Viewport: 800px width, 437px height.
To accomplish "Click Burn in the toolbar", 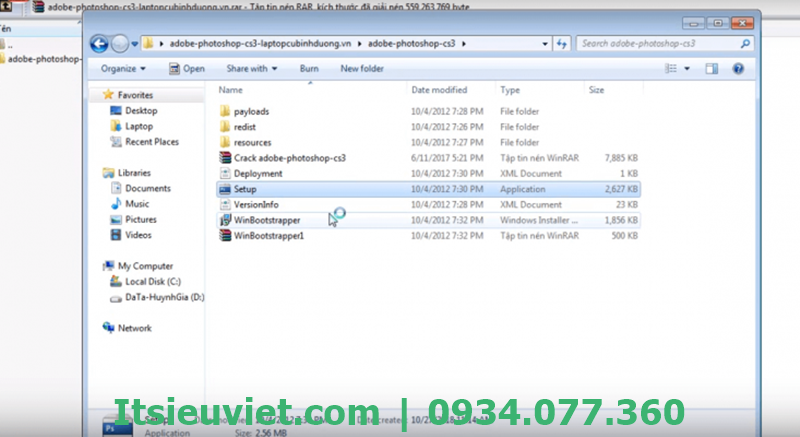I will click(309, 68).
